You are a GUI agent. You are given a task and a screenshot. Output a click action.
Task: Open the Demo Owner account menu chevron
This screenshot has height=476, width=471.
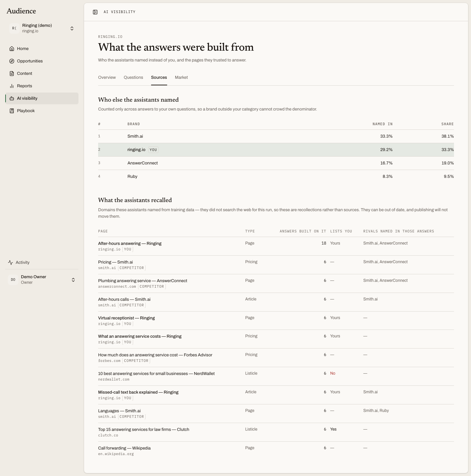[x=73, y=280]
